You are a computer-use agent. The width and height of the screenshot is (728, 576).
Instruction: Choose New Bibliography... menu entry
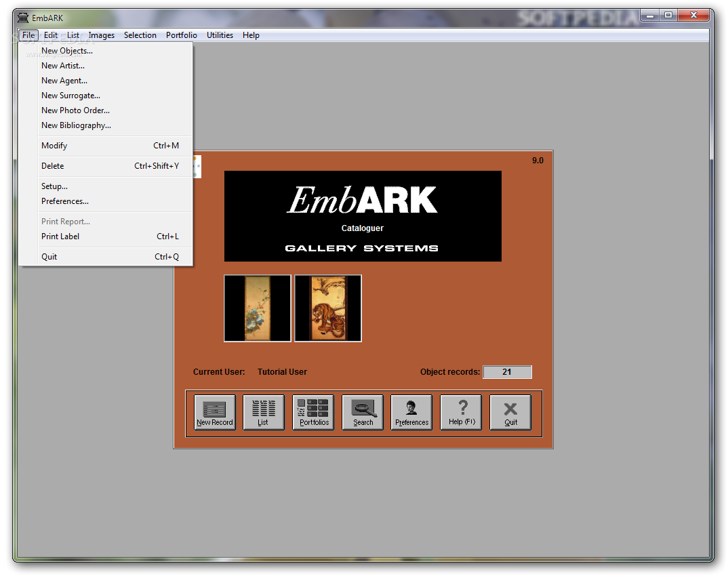point(105,125)
